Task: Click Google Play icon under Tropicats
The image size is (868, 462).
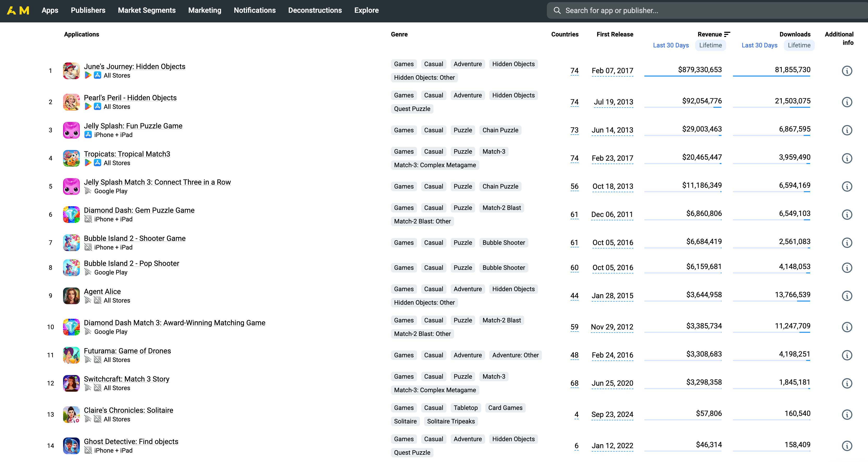Action: (x=88, y=163)
